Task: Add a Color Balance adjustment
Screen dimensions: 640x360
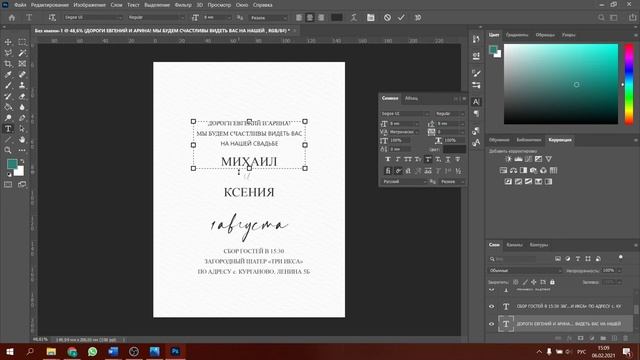Action: pyautogui.click(x=513, y=170)
